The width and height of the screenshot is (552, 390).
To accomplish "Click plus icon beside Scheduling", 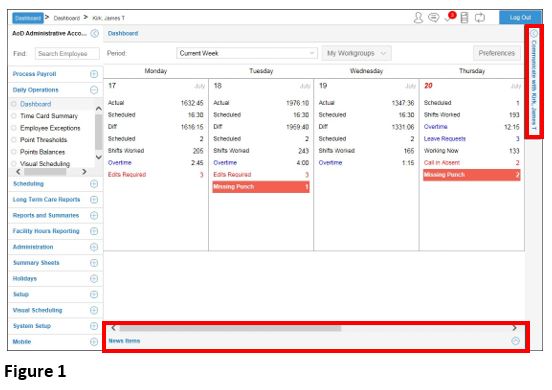I will (x=94, y=184).
